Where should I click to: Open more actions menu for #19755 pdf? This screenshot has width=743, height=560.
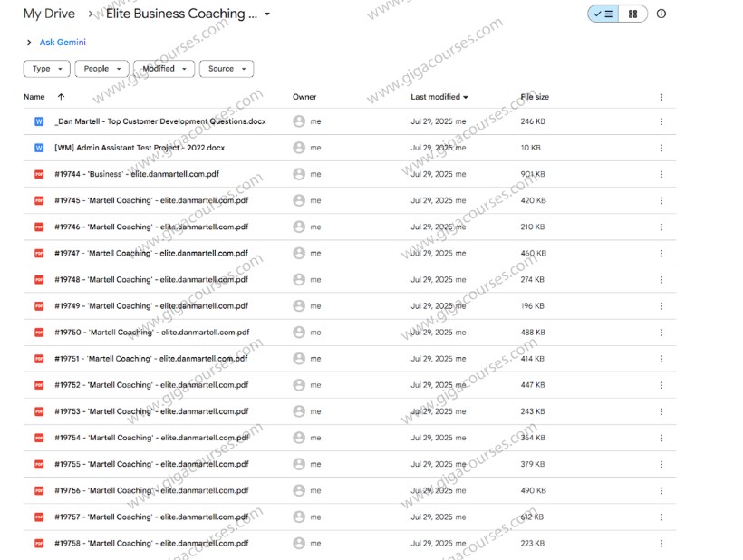coord(661,465)
